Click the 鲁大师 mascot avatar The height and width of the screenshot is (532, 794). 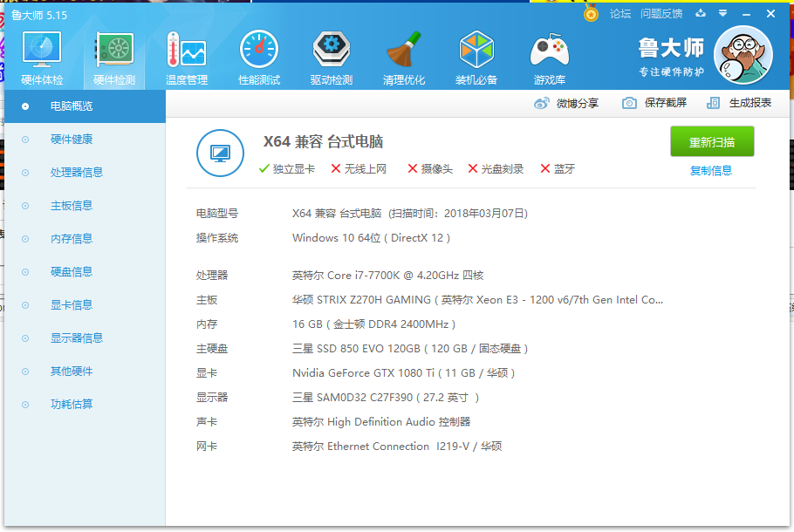743,55
